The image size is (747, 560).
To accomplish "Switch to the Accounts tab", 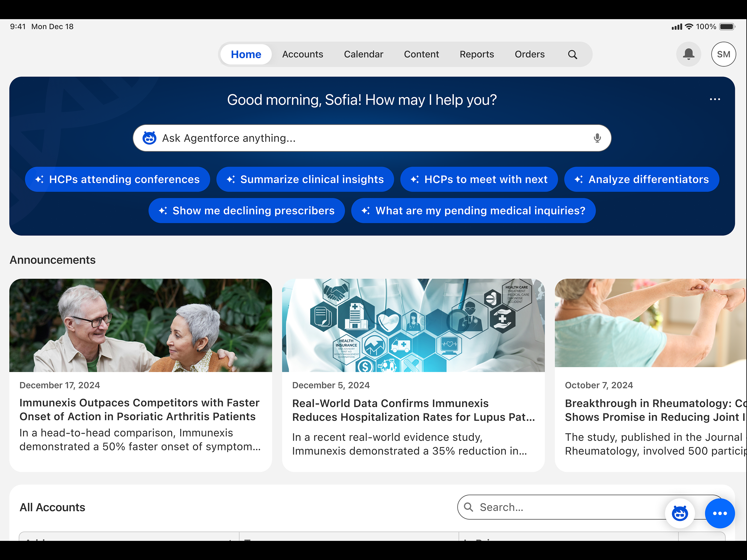I will point(303,54).
